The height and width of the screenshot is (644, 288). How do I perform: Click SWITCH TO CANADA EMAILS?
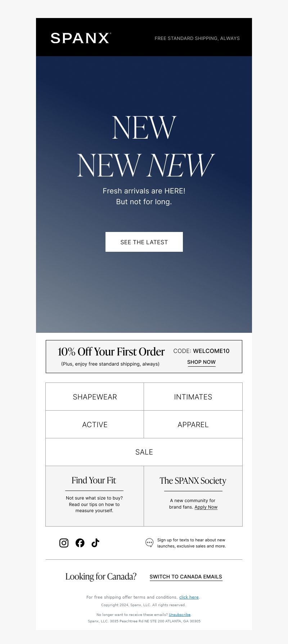tap(186, 577)
